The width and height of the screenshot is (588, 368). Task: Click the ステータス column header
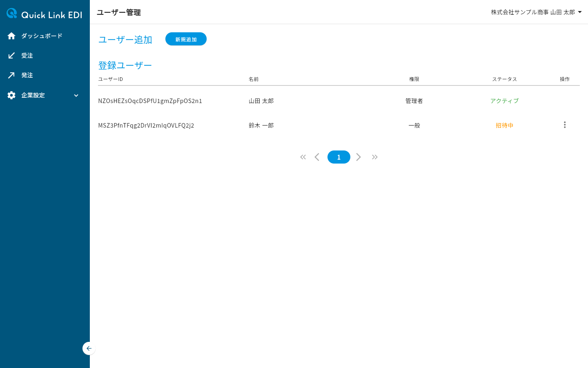[x=504, y=79]
